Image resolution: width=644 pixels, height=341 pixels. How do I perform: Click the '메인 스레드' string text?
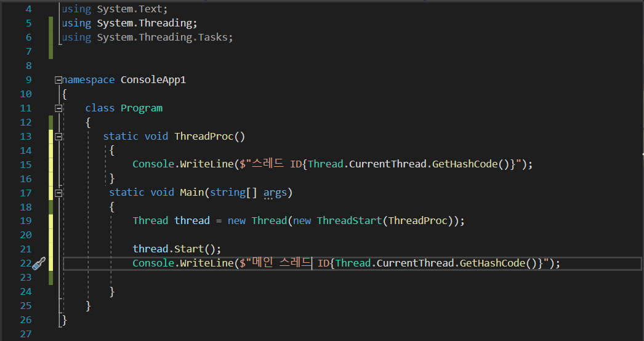coord(282,263)
